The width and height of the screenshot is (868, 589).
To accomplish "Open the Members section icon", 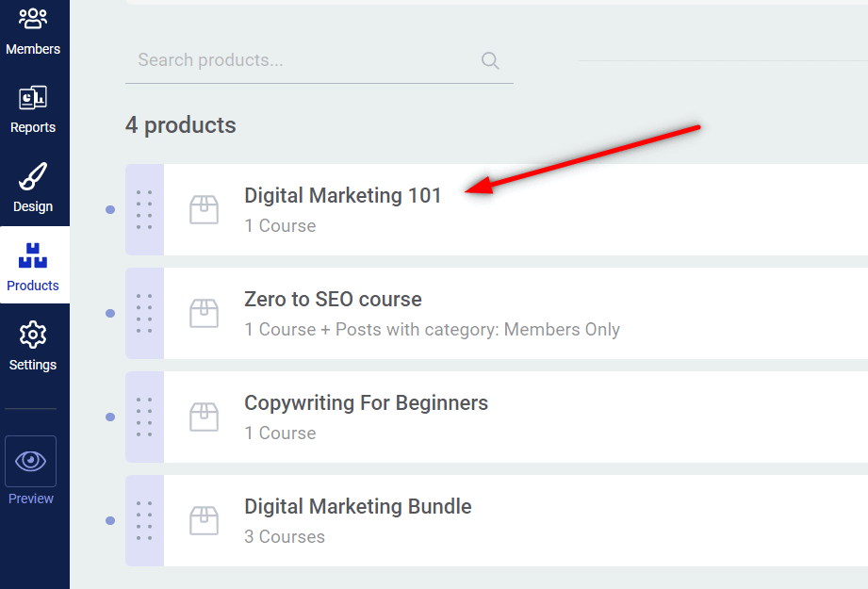I will tap(33, 18).
